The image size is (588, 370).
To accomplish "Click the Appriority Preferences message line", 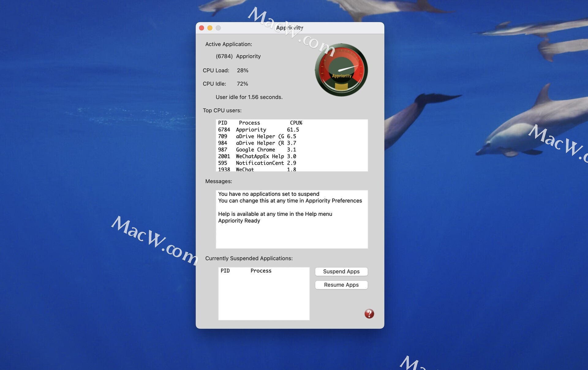I will pyautogui.click(x=290, y=201).
